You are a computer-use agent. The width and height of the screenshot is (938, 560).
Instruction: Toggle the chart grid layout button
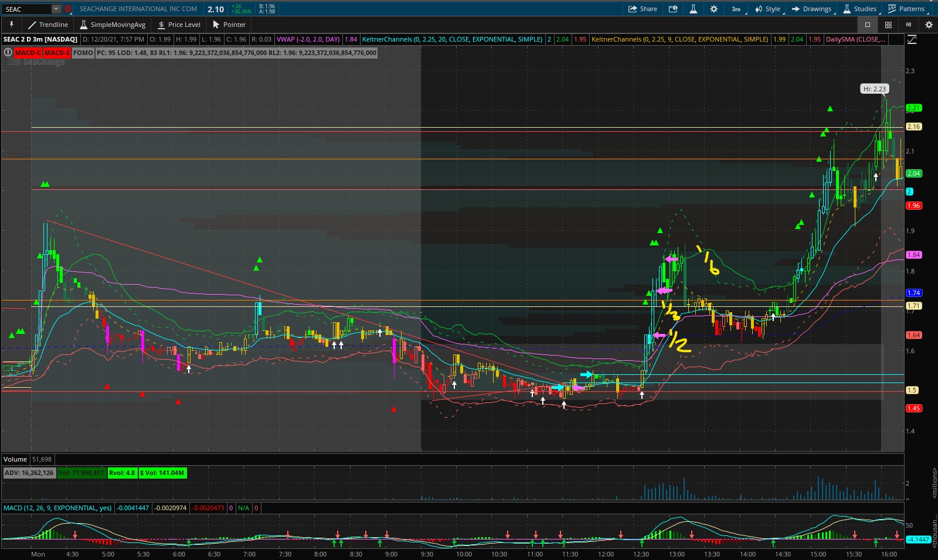(x=888, y=25)
